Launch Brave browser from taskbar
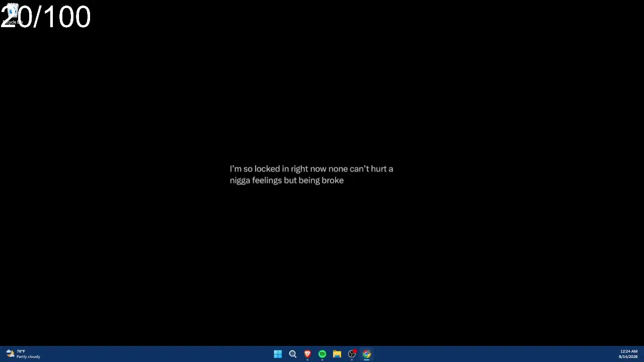 click(307, 354)
